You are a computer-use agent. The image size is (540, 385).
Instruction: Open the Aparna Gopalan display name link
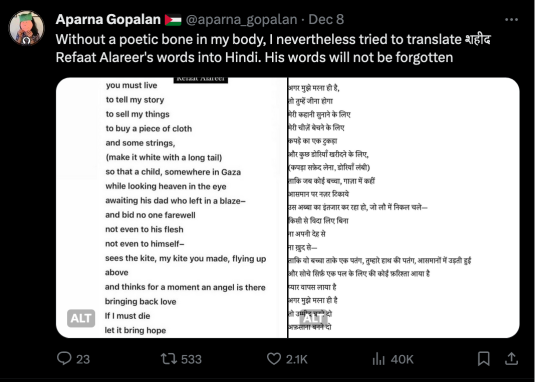[x=109, y=20]
